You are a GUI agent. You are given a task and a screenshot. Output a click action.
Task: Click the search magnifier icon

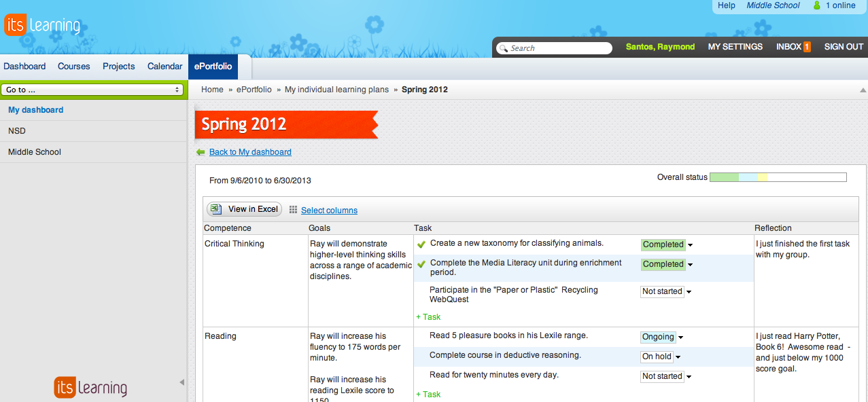click(x=503, y=48)
